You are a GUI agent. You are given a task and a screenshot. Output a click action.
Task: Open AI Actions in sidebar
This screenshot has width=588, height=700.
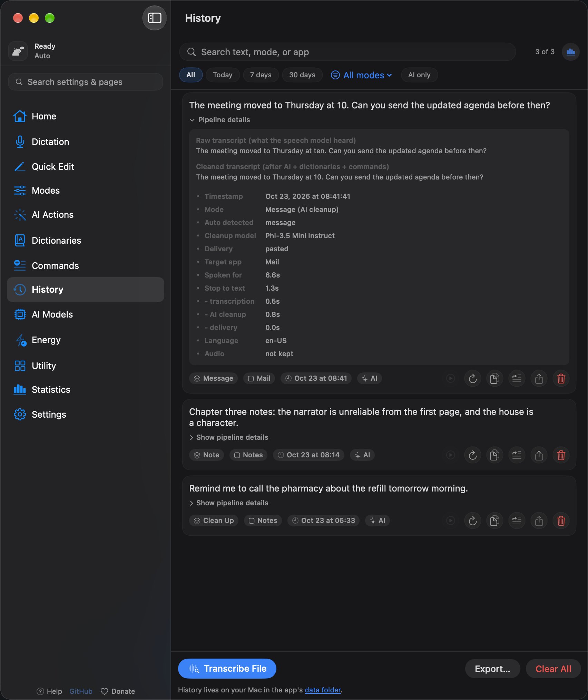click(86, 215)
